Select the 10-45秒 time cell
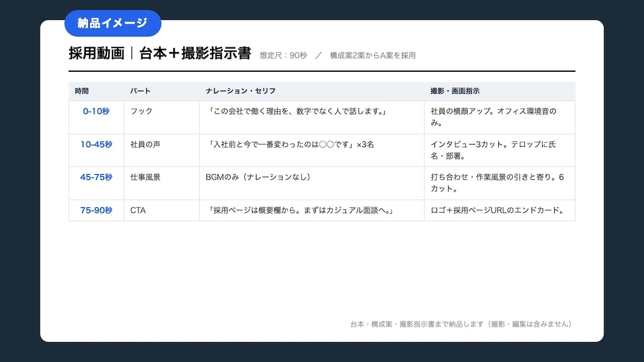The width and height of the screenshot is (644, 362). pos(96,150)
